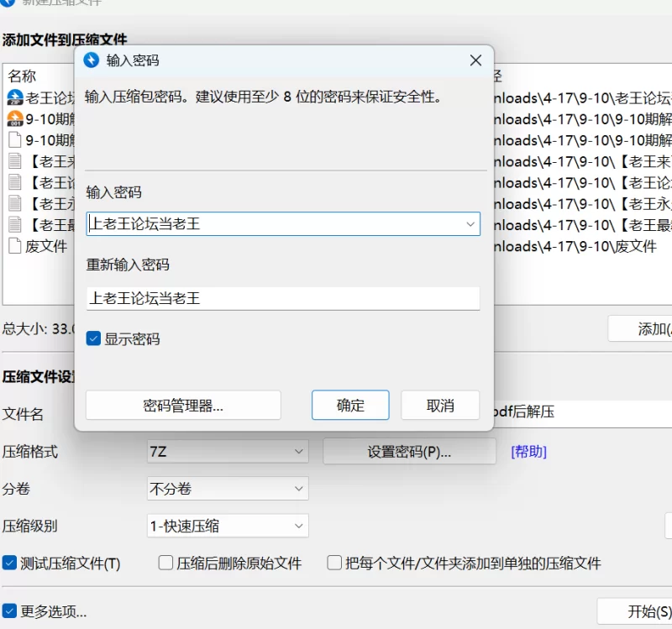The image size is (672, 629).
Task: Untick the 显示密码 checkbox
Action: click(x=93, y=338)
